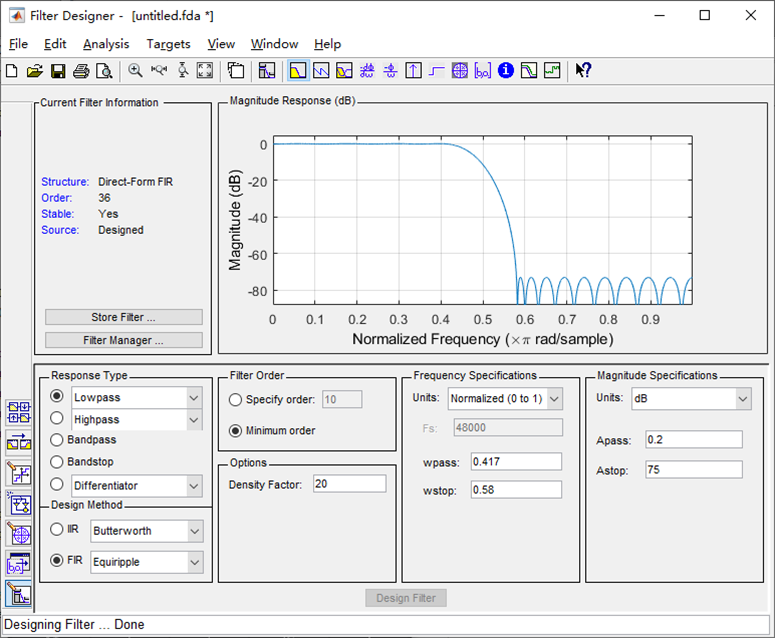This screenshot has height=638, width=775.
Task: Open the Analysis menu
Action: [106, 44]
